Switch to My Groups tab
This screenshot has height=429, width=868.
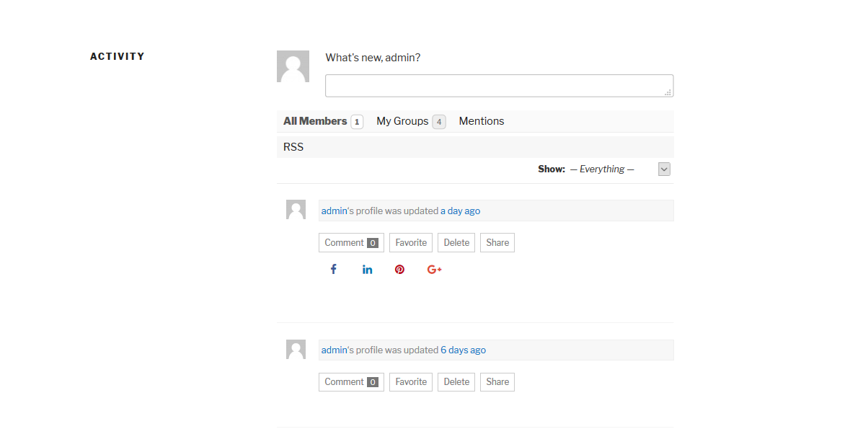[402, 121]
